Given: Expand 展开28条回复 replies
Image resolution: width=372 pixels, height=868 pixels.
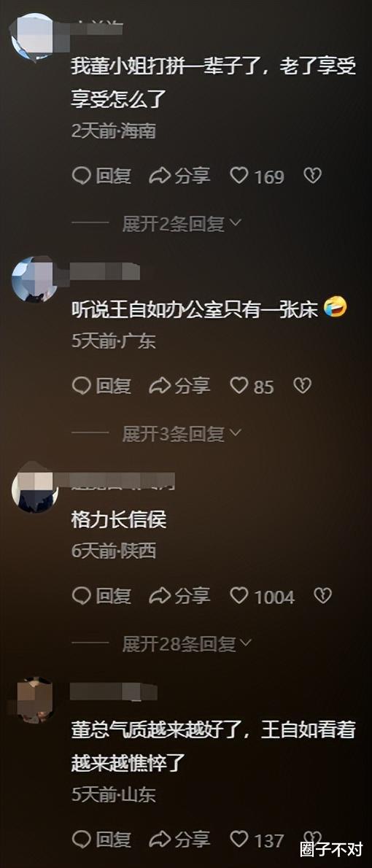Looking at the screenshot, I should pos(187,644).
